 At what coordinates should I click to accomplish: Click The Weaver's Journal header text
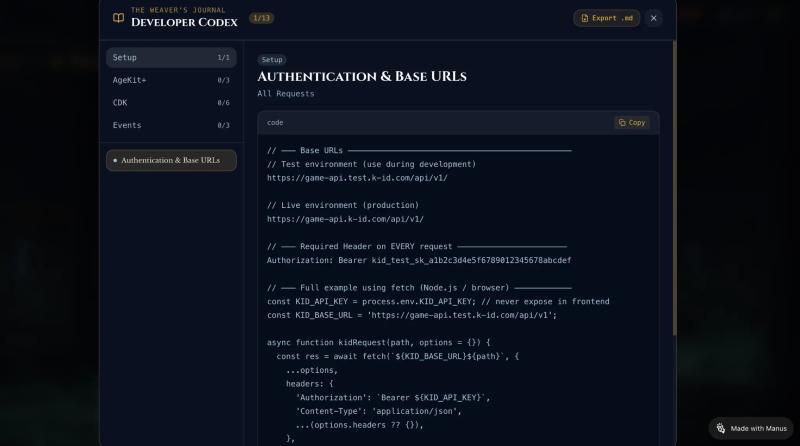click(x=178, y=10)
